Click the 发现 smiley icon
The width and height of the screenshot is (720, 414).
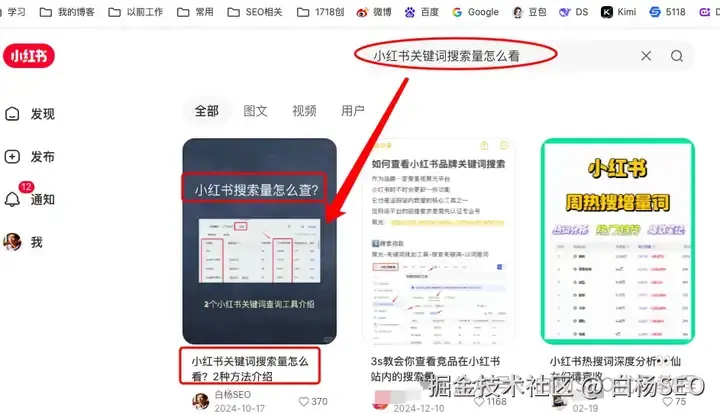[x=12, y=114]
